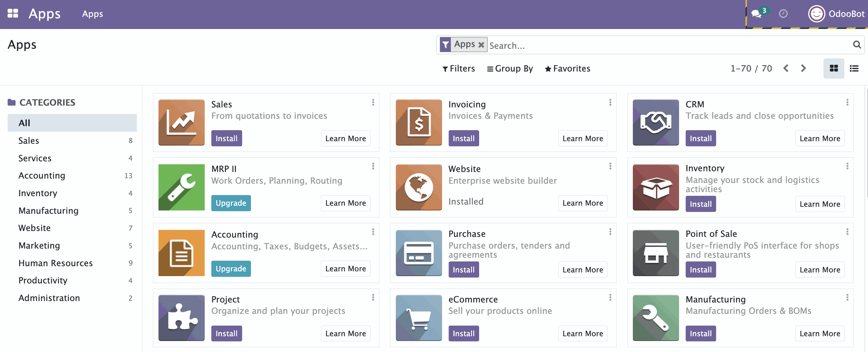Learn More about the Project app
This screenshot has width=868, height=352.
tap(346, 333)
